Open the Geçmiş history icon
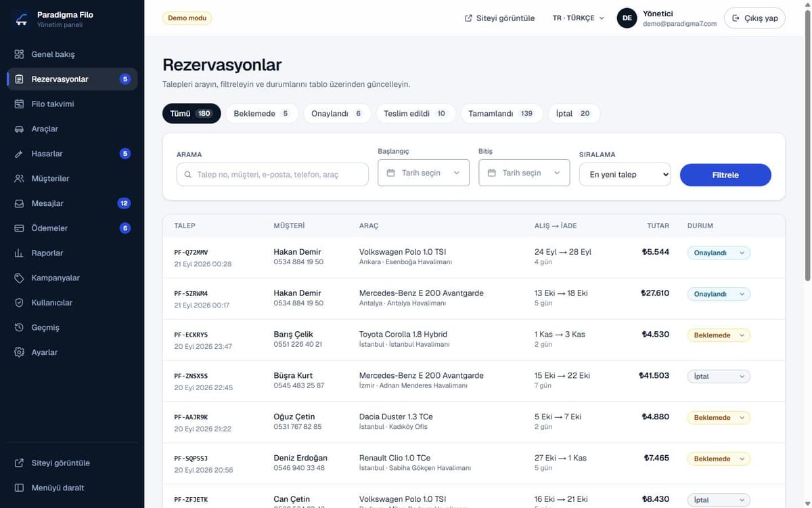 point(19,327)
